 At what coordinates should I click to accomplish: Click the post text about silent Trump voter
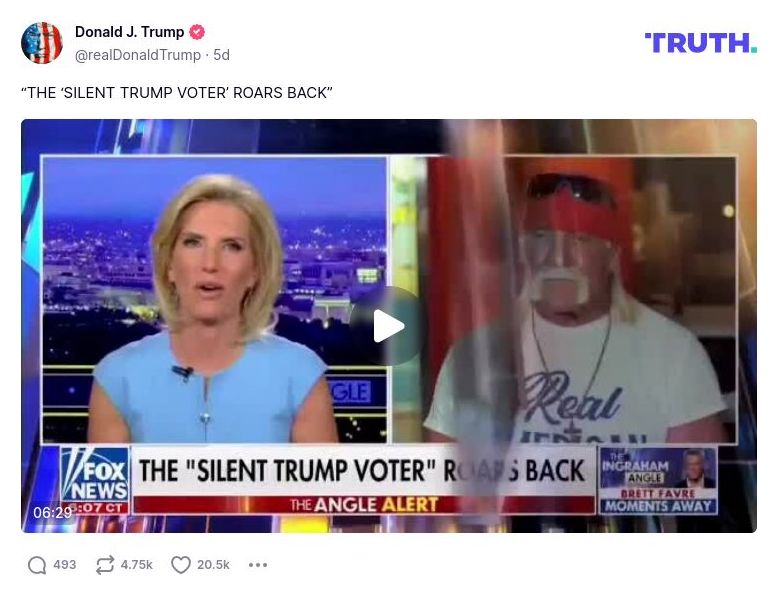click(177, 93)
